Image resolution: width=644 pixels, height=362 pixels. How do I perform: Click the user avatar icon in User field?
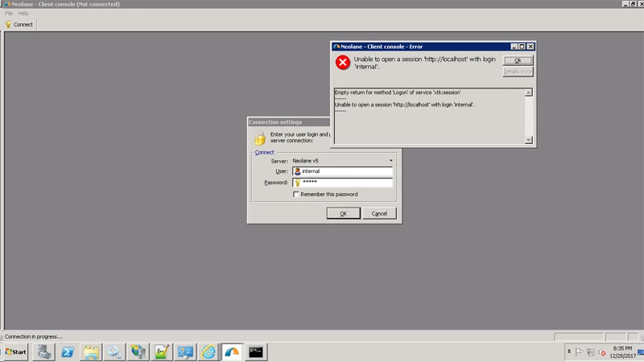pyautogui.click(x=297, y=171)
